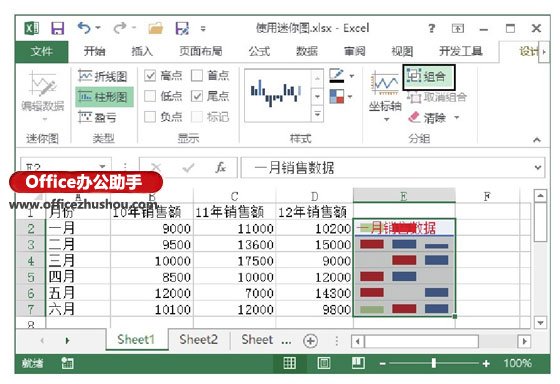
Task: Expand the Undo history dropdown arrow
Action: [x=98, y=28]
